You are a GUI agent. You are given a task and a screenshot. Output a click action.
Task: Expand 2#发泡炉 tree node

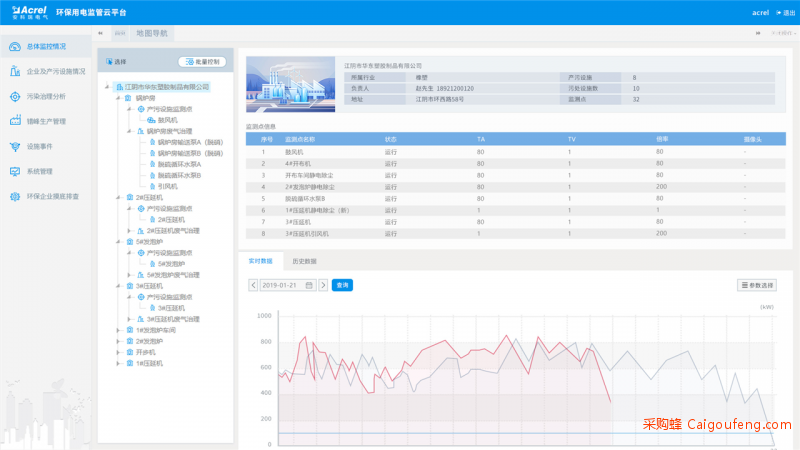point(118,341)
